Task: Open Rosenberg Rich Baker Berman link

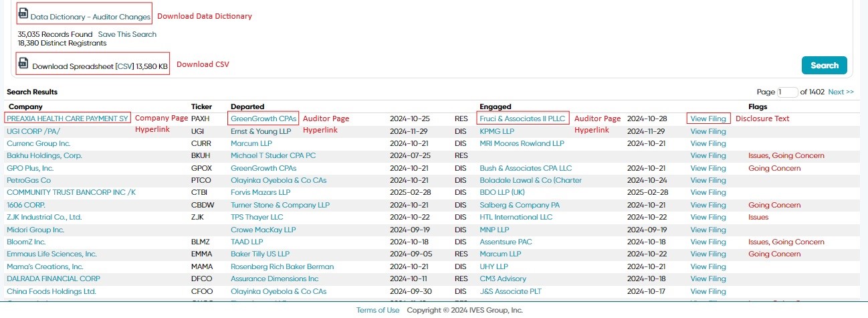Action: 282,266
